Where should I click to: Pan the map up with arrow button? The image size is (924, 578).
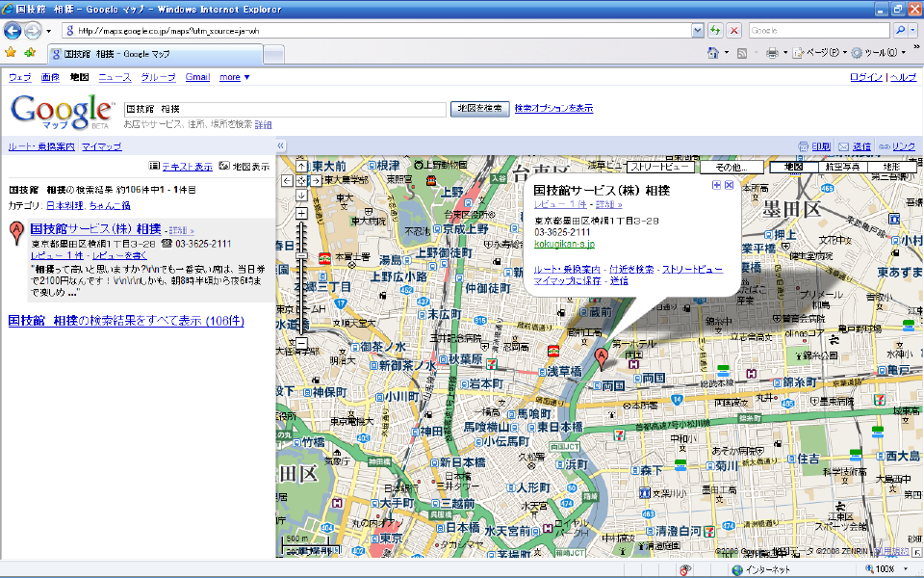(x=301, y=167)
